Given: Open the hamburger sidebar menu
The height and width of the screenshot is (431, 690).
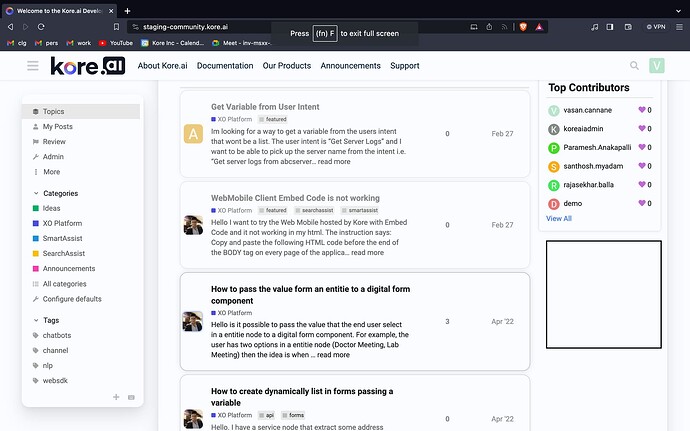Looking at the screenshot, I should (33, 66).
